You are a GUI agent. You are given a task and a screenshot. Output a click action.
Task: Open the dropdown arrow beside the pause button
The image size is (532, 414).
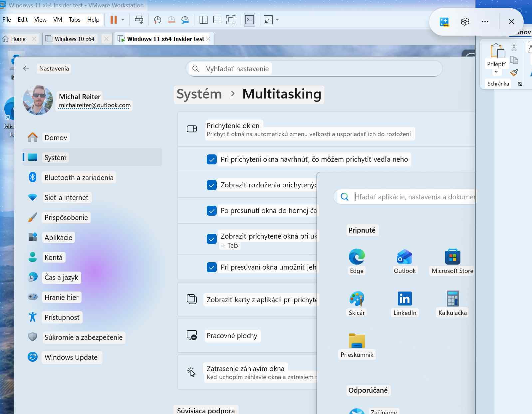tap(123, 20)
